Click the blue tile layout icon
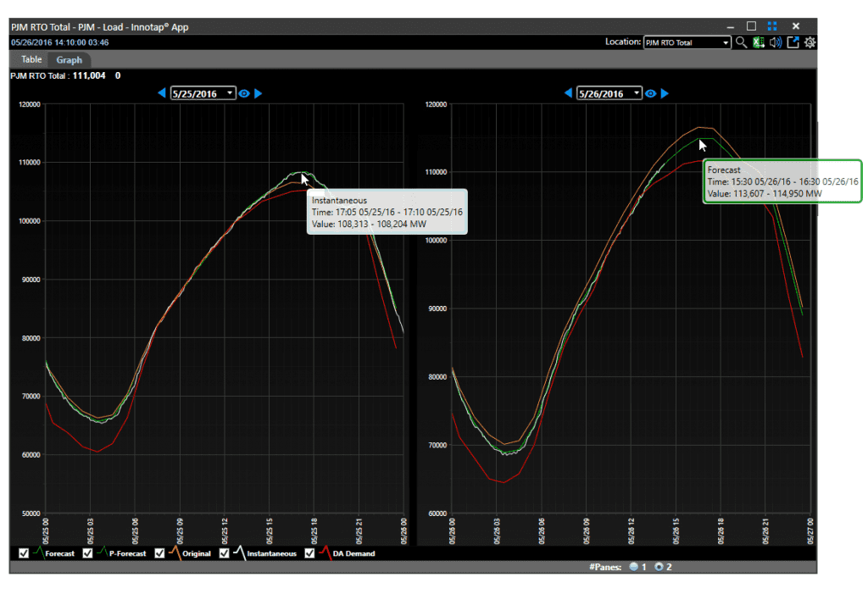The width and height of the screenshot is (868, 594). click(772, 26)
